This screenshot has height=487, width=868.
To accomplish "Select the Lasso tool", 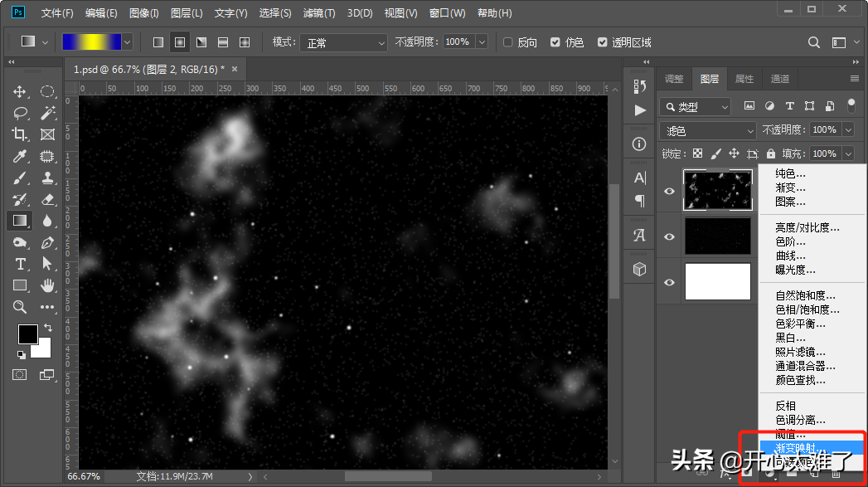I will 20,113.
